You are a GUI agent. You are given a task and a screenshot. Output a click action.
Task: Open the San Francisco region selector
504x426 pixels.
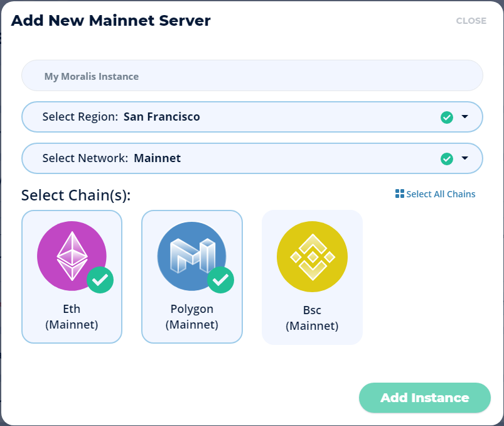252,117
